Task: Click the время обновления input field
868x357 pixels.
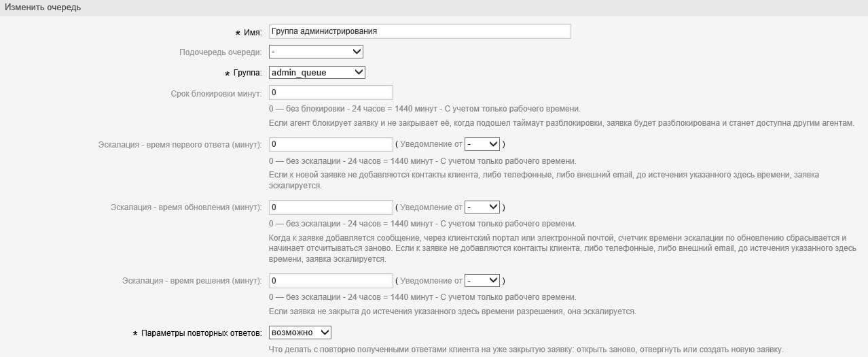Action: (331, 207)
